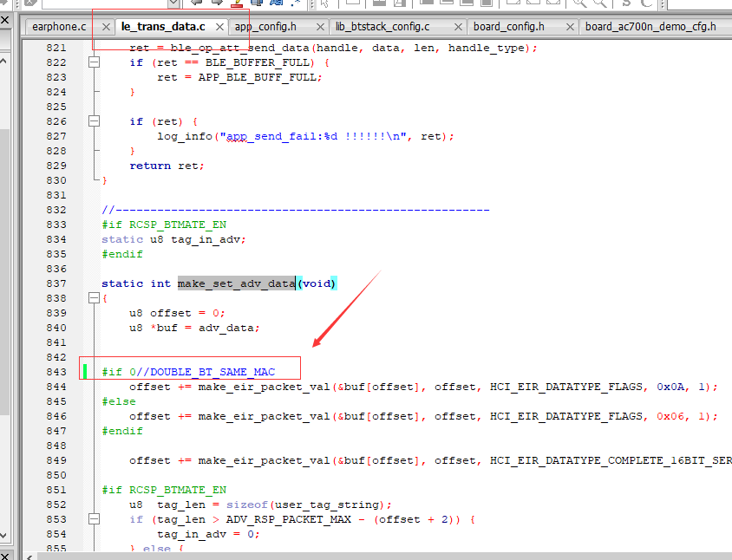Click ADV_RSP_PACKET_MAX on line 853
The image size is (732, 560).
point(289,519)
